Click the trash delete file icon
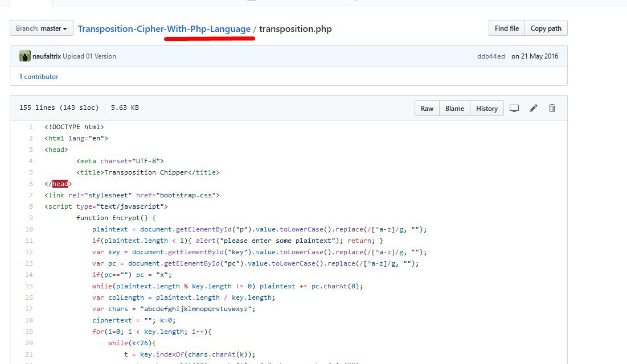Viewport: 627px width, 364px height. [552, 108]
